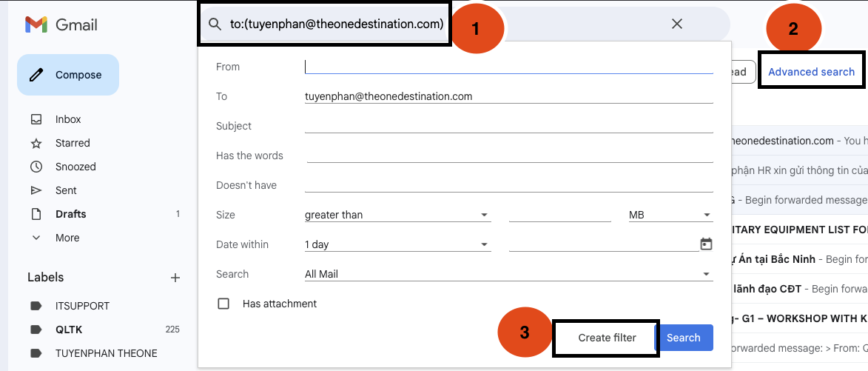Open the MB size unit dropdown
This screenshot has height=371, width=868.
click(x=669, y=215)
